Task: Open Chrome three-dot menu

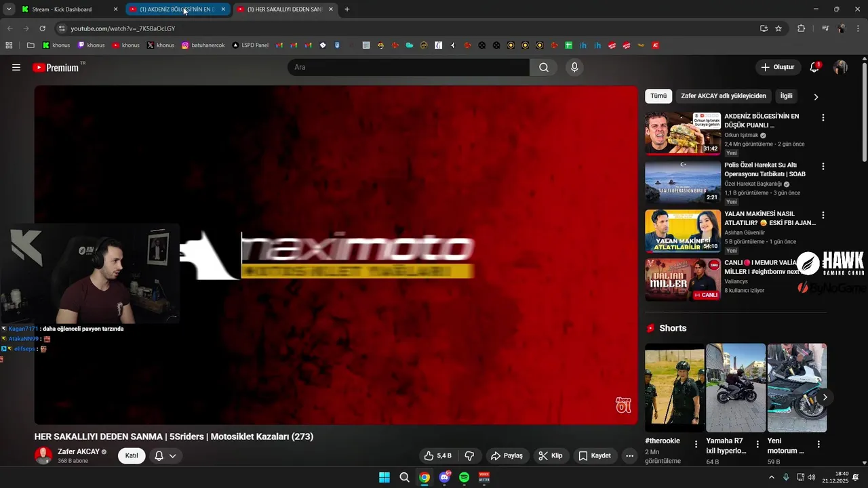Action: tap(859, 28)
